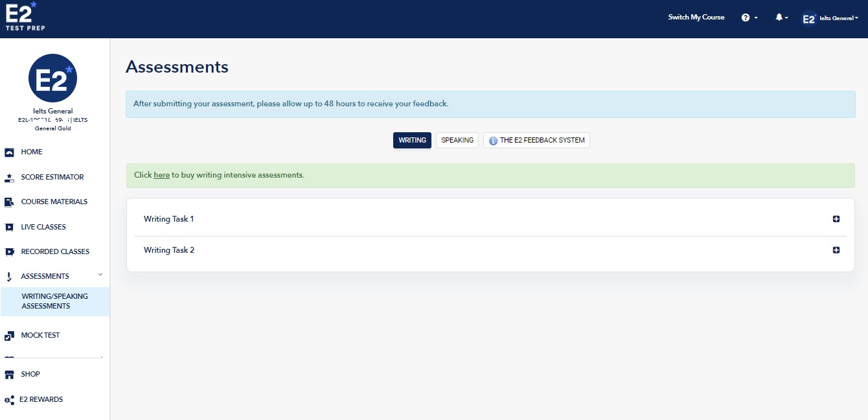
Task: Click the Shop icon in sidebar
Action: pos(9,375)
